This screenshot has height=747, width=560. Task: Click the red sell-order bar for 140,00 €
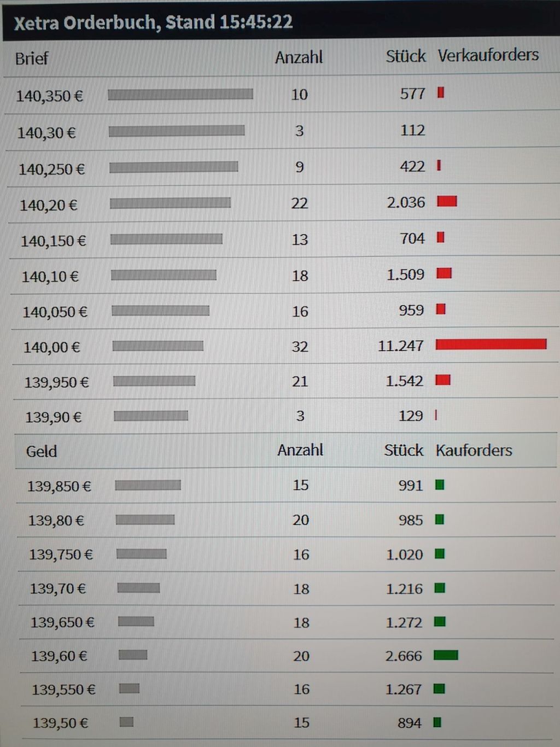(x=491, y=344)
